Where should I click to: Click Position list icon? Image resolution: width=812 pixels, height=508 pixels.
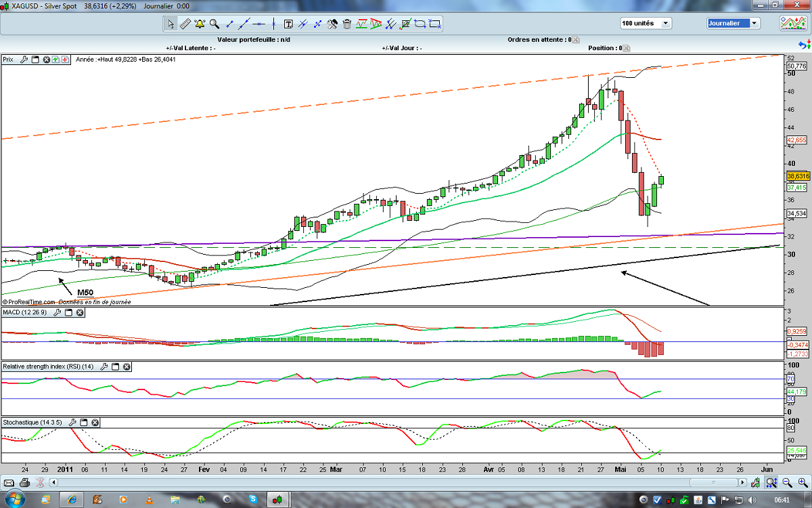tap(626, 48)
